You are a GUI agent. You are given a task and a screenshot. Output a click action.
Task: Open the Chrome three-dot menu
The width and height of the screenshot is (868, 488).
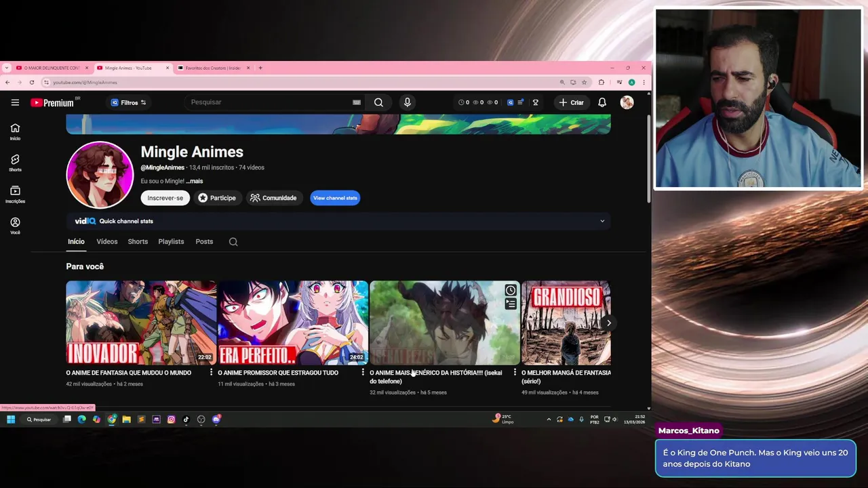point(644,82)
